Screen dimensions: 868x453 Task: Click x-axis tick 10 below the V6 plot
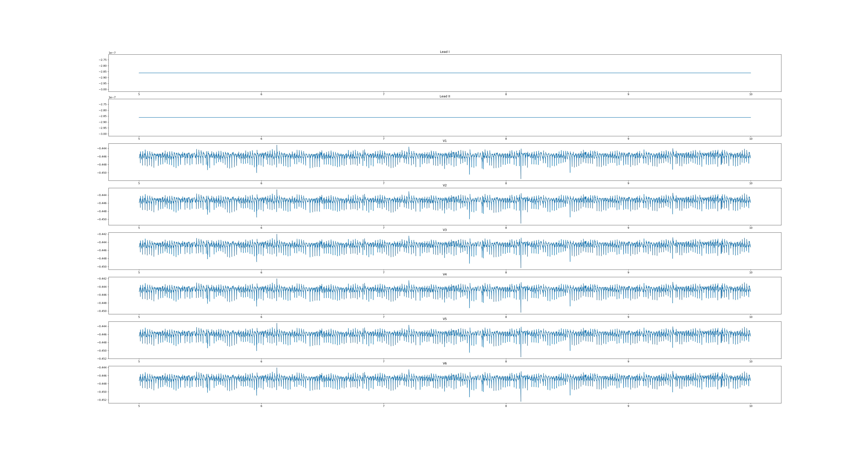pos(750,406)
